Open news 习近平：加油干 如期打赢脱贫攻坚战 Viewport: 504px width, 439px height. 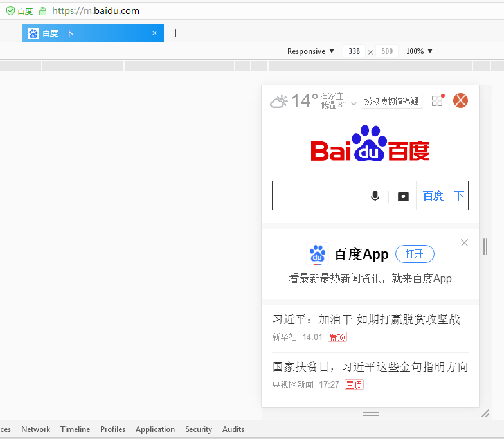pos(366,319)
